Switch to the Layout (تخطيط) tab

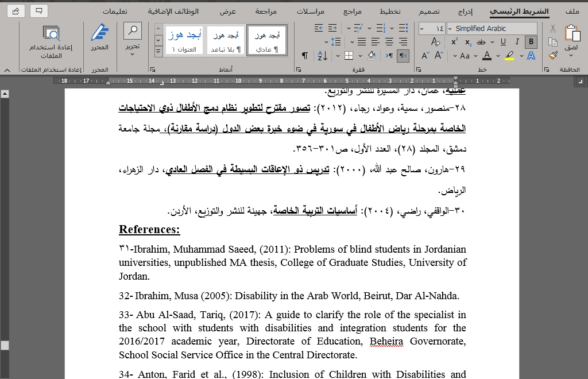coord(390,11)
